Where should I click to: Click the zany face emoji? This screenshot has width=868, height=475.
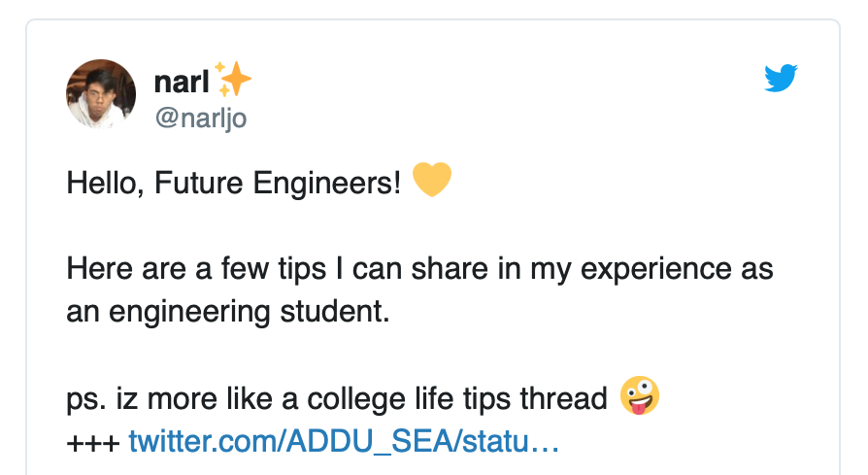tap(640, 396)
